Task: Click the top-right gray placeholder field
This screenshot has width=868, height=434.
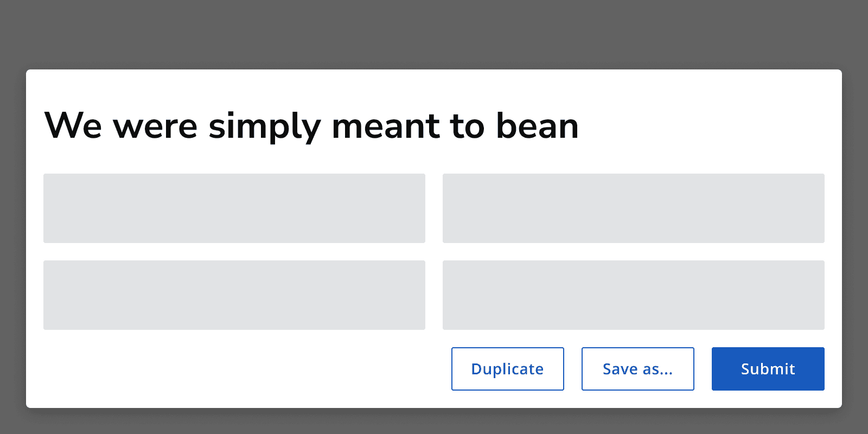Action: [x=633, y=208]
